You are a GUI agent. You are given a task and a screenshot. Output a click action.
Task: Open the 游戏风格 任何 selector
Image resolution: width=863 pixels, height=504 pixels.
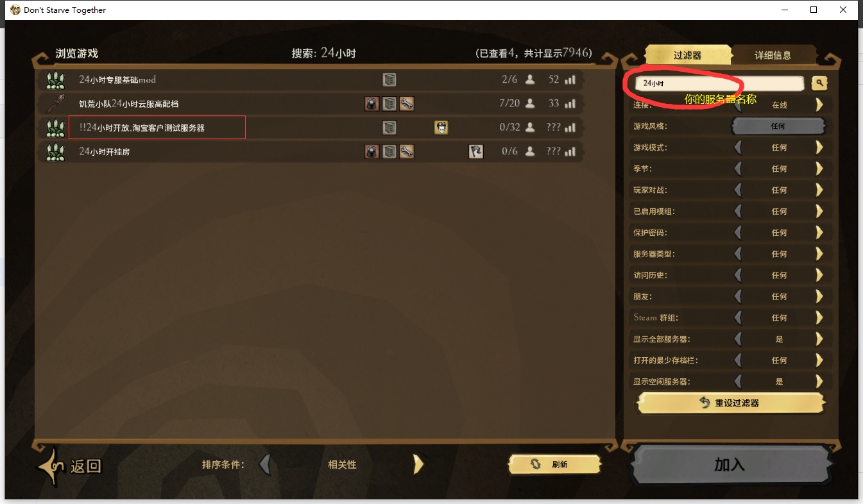[x=778, y=126]
